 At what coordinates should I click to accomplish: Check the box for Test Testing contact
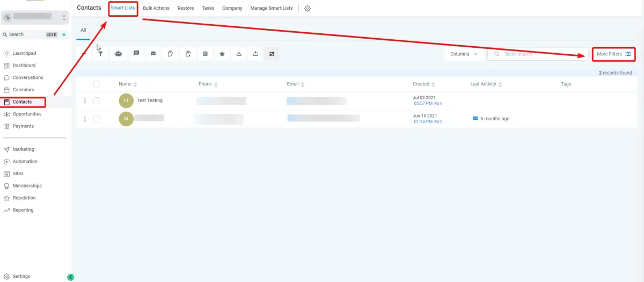coord(97,100)
